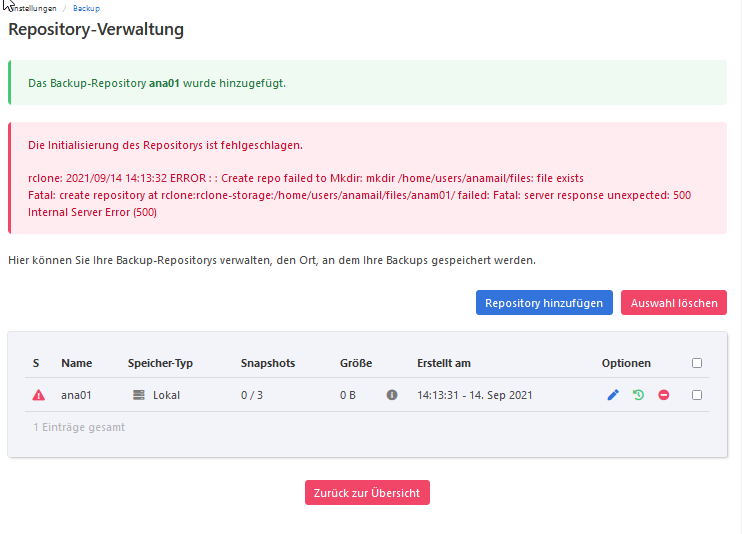Viewport: 742px width, 534px height.
Task: Go back via Zurück zur Übersicht
Action: click(x=367, y=492)
